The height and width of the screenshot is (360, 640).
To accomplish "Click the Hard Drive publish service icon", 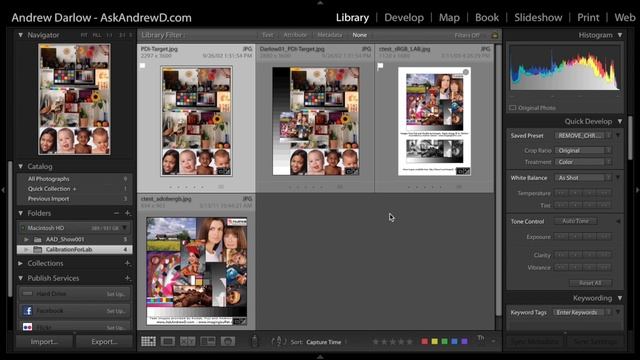I will click(x=28, y=293).
